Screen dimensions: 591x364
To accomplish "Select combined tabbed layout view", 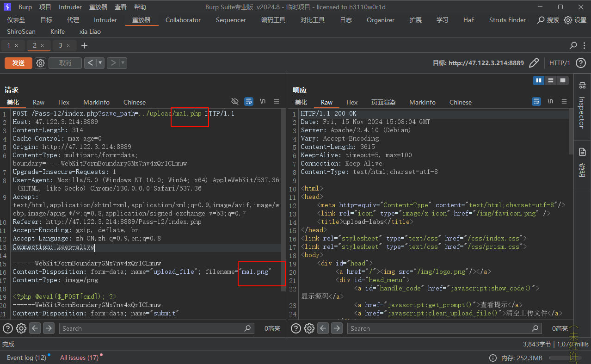I will (x=562, y=80).
